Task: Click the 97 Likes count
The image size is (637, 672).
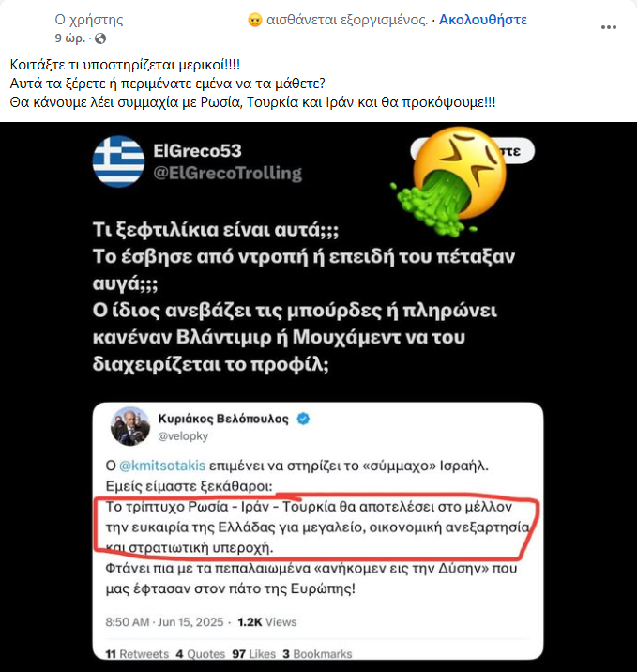Action: (x=253, y=654)
